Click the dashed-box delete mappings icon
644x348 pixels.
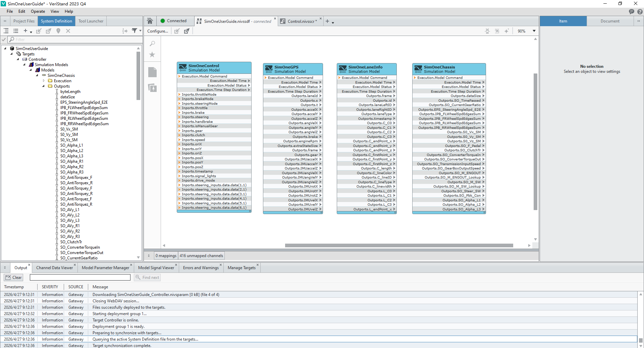(x=497, y=31)
